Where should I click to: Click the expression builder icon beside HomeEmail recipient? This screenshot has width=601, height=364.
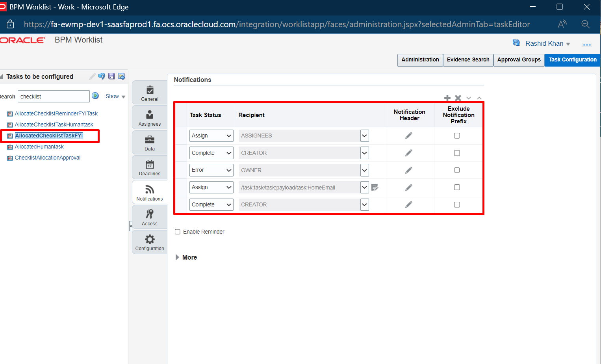(x=374, y=187)
